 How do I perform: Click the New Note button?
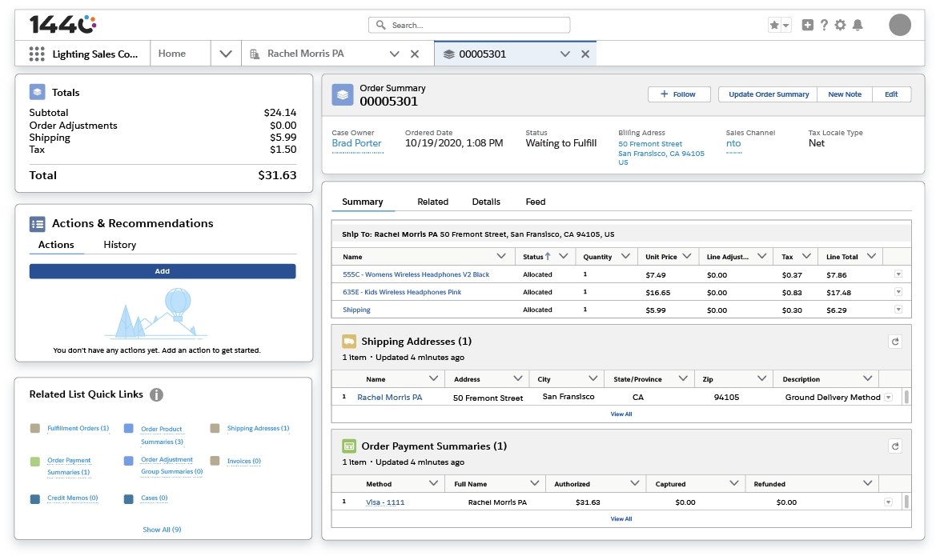click(845, 94)
